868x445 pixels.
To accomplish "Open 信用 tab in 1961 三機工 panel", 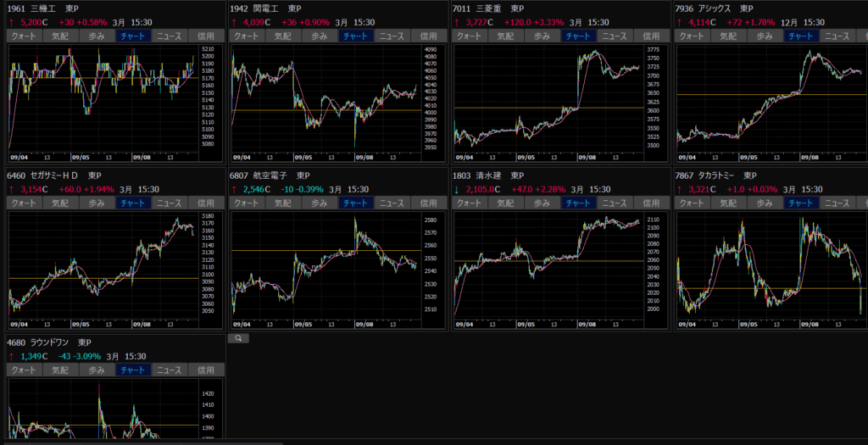I will 207,36.
